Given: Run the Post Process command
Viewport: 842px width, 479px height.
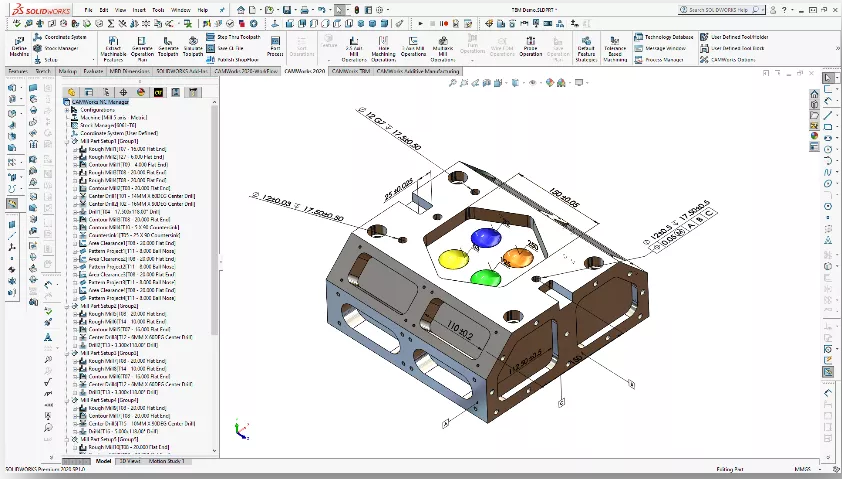Looking at the screenshot, I should coord(275,47).
